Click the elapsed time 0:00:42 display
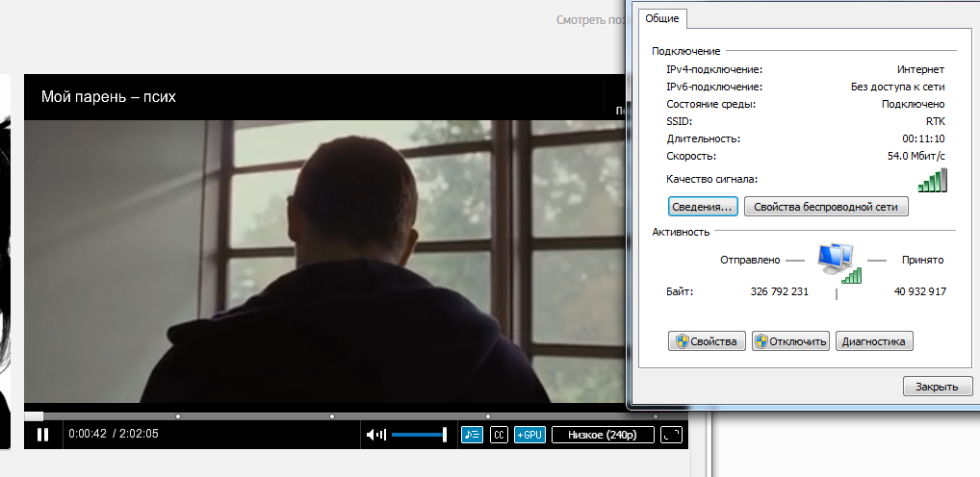 tap(88, 434)
